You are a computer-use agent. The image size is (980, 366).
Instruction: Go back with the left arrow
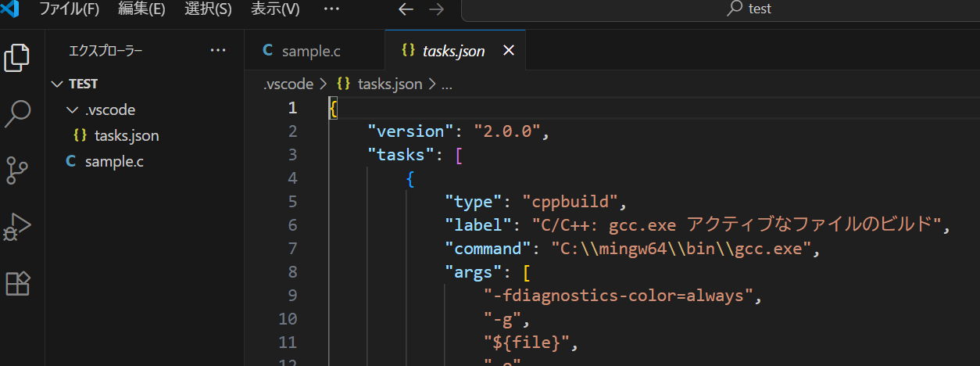pyautogui.click(x=405, y=9)
